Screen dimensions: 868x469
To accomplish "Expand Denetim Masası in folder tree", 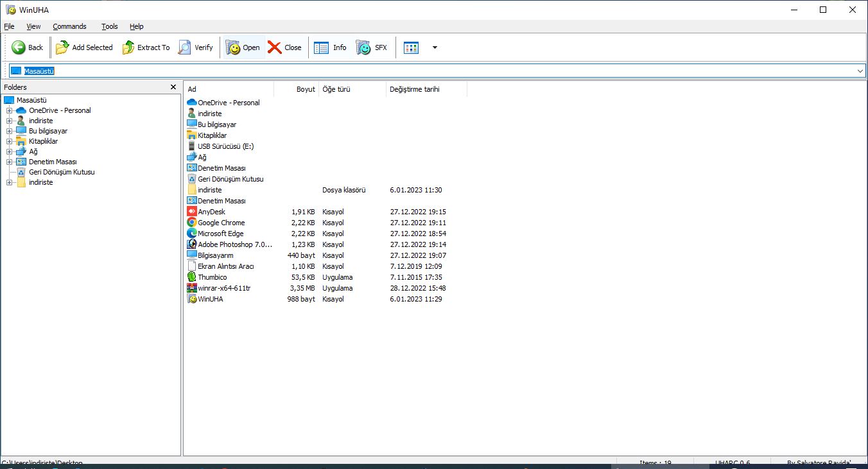I will tap(10, 162).
